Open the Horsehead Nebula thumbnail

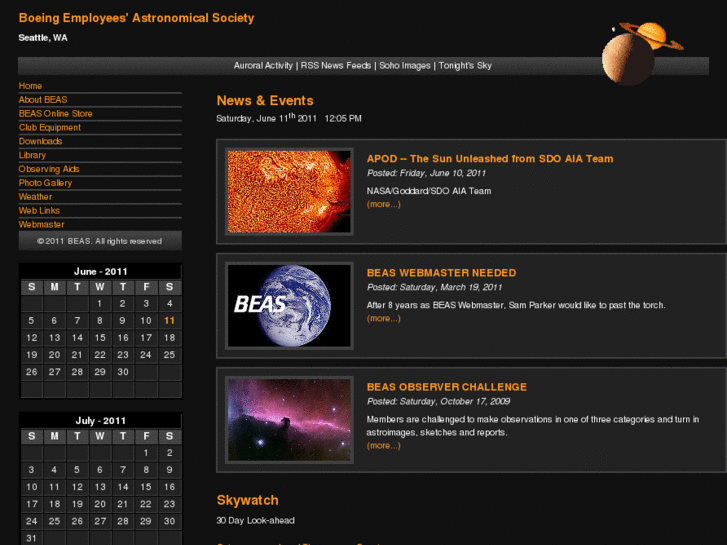[289, 420]
